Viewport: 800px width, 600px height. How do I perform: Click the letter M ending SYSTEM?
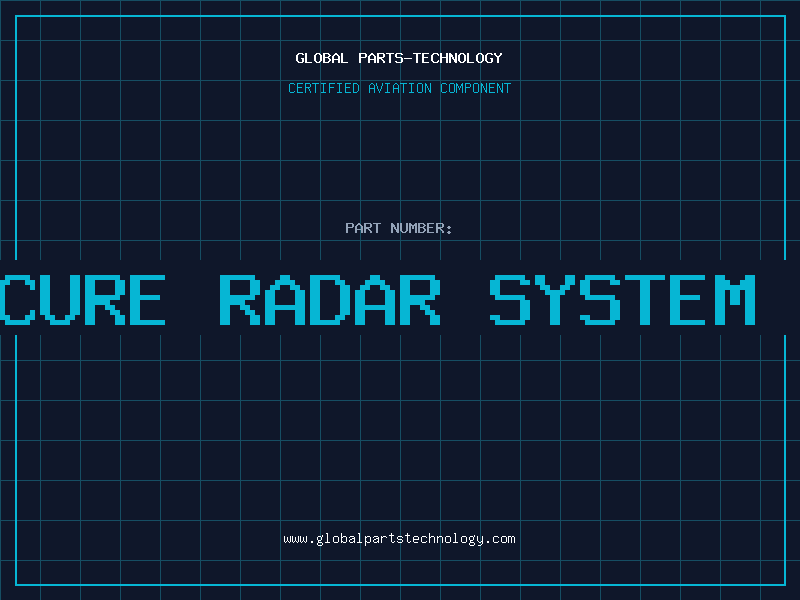pyautogui.click(x=735, y=299)
